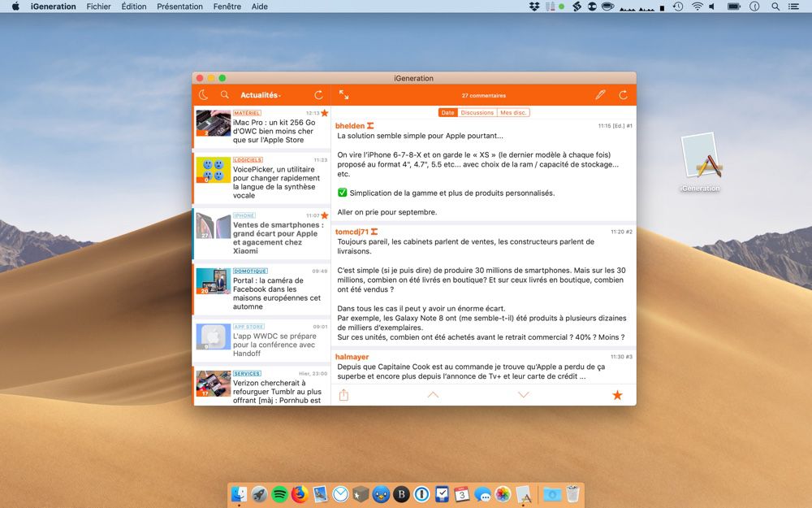Click the 27 commentaires header text

(x=484, y=95)
